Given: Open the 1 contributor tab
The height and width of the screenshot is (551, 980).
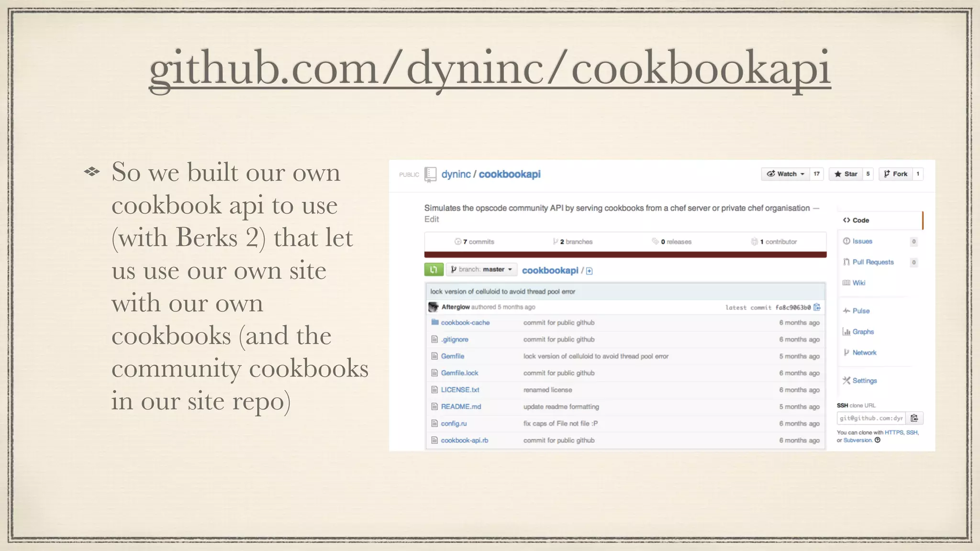Looking at the screenshot, I should pyautogui.click(x=774, y=242).
